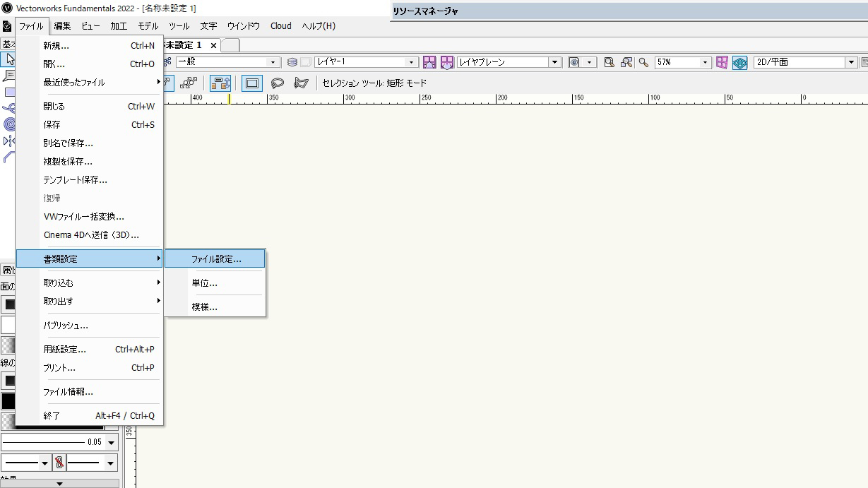Choose 新規... from the File menu

click(90, 46)
